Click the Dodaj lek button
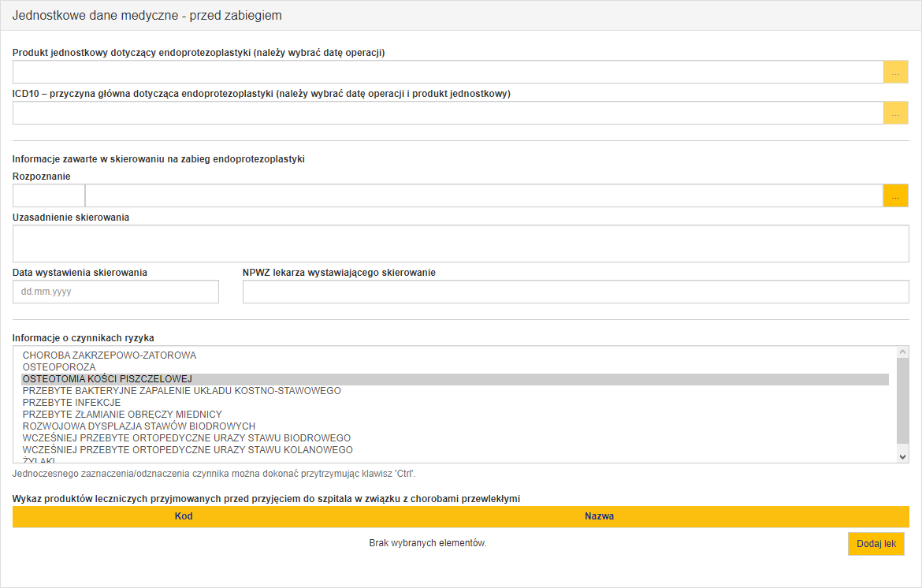This screenshot has height=588, width=922. pyautogui.click(x=876, y=544)
